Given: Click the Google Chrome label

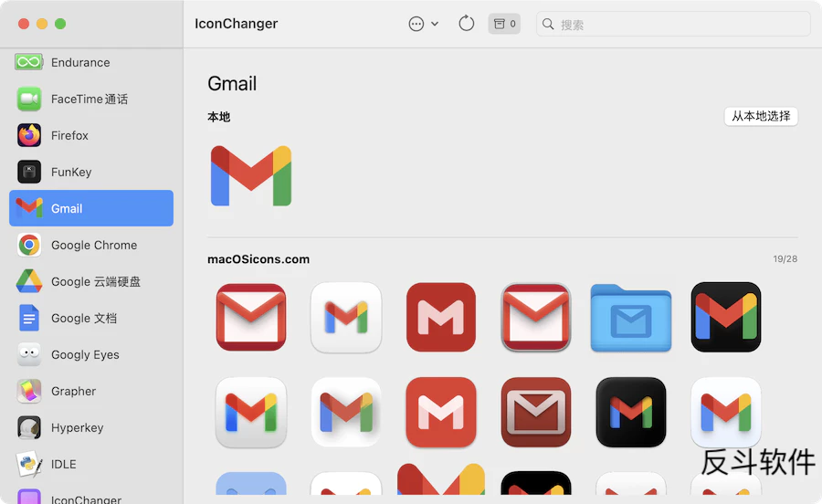Looking at the screenshot, I should [94, 246].
